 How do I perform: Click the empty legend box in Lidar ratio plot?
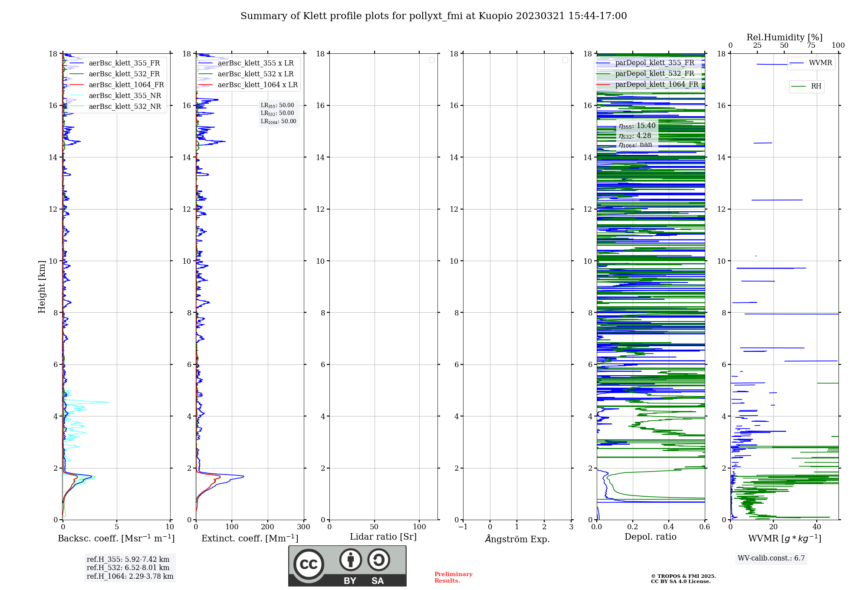432,60
